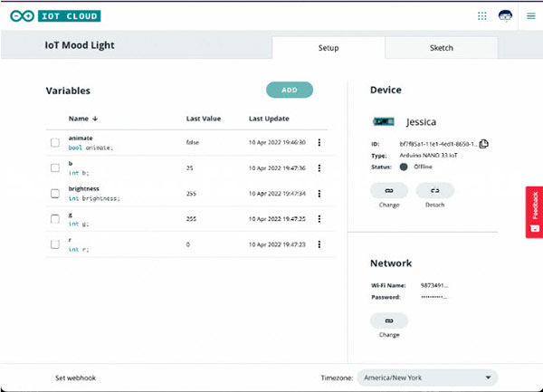Select the brightness variable checkbox
Viewport: 543px width, 392px height.
(x=55, y=193)
